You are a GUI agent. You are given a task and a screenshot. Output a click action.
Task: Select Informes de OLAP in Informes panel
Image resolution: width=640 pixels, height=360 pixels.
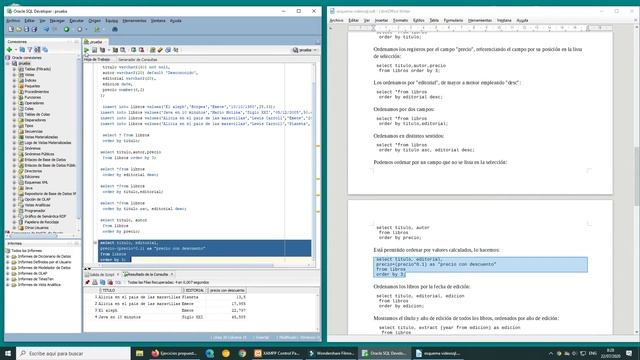point(32,273)
